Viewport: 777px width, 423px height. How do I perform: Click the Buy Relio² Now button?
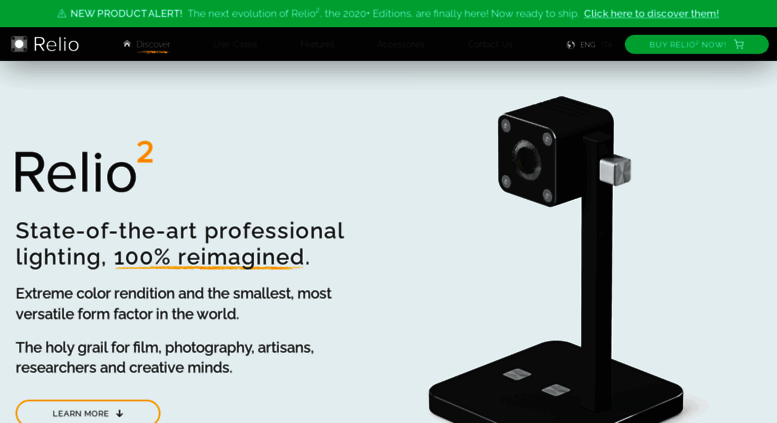point(696,45)
